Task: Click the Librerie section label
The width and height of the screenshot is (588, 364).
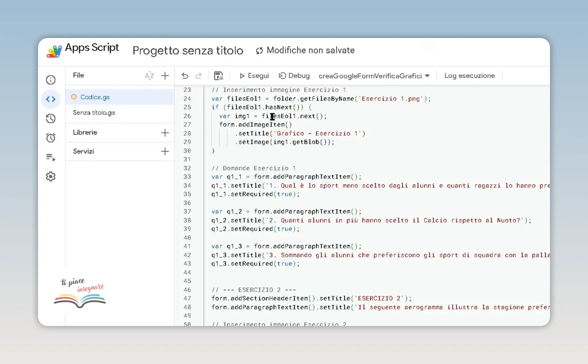Action: point(85,132)
